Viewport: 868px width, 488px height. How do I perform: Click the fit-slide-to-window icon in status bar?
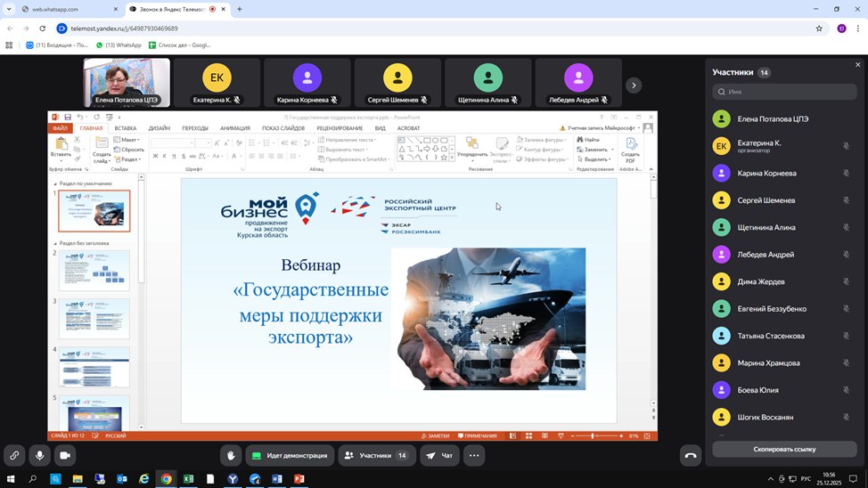point(647,436)
